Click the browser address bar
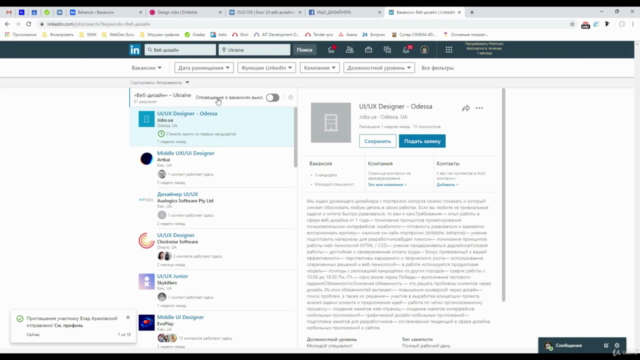The width and height of the screenshot is (640, 360). click(302, 24)
